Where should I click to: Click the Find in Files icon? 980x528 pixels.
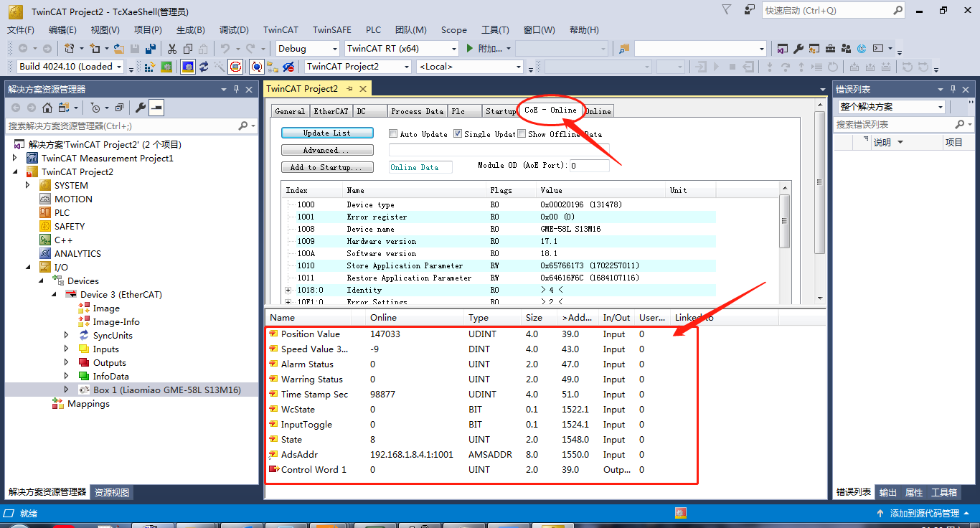[624, 49]
